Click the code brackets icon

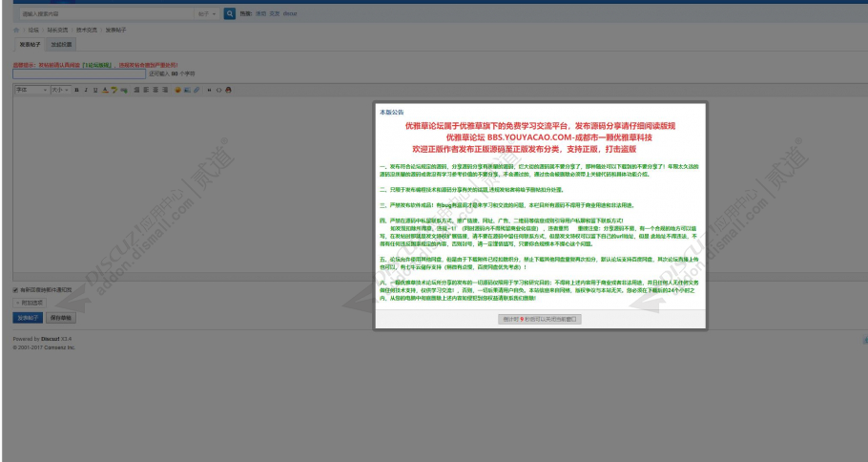pos(218,90)
